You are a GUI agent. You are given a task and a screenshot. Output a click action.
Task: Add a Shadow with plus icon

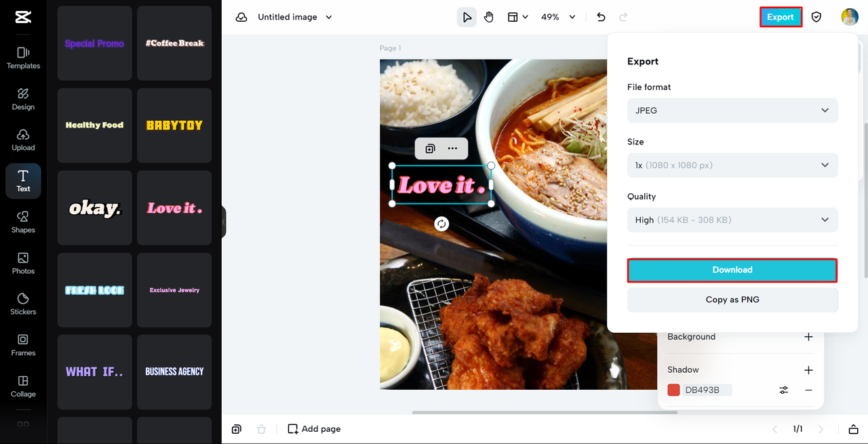808,370
